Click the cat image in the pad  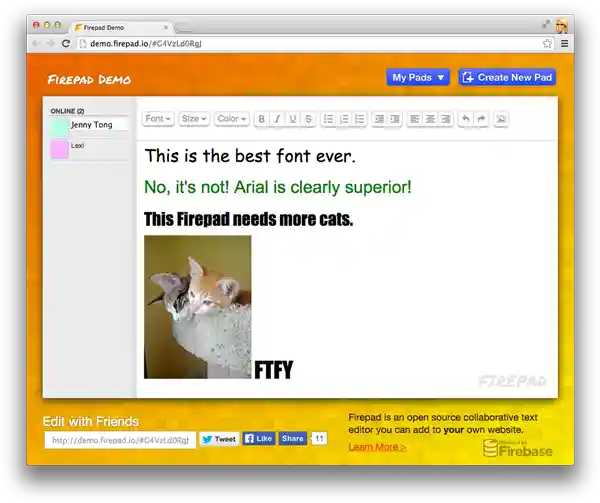tap(197, 307)
